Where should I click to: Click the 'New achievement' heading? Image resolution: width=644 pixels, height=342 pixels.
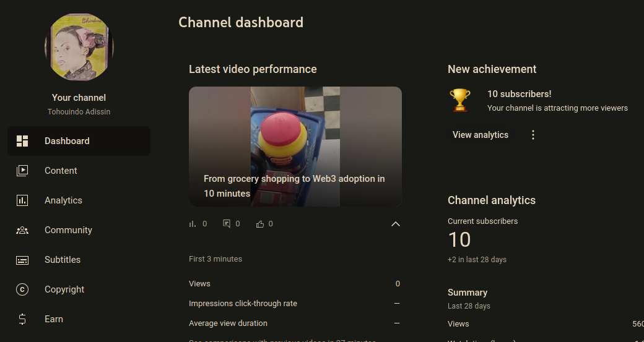coord(492,69)
